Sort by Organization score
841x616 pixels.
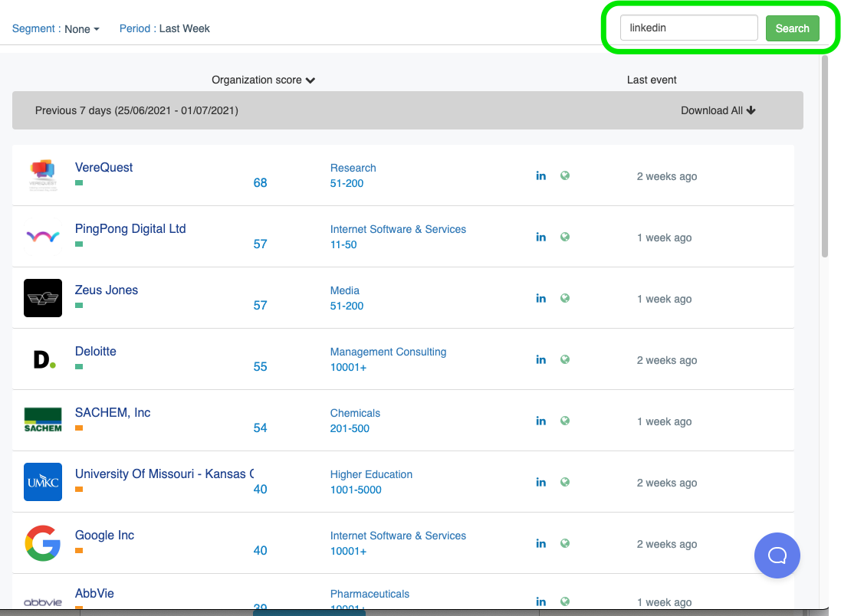tap(264, 80)
